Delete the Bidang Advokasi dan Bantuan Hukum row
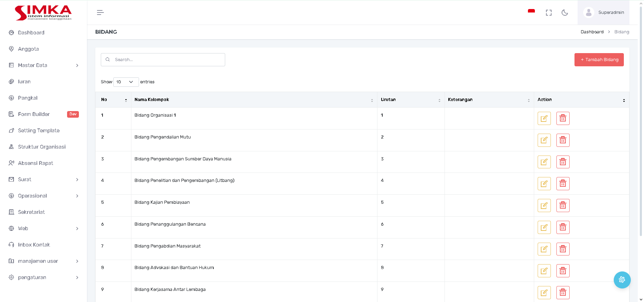This screenshot has width=644, height=302. (x=563, y=271)
